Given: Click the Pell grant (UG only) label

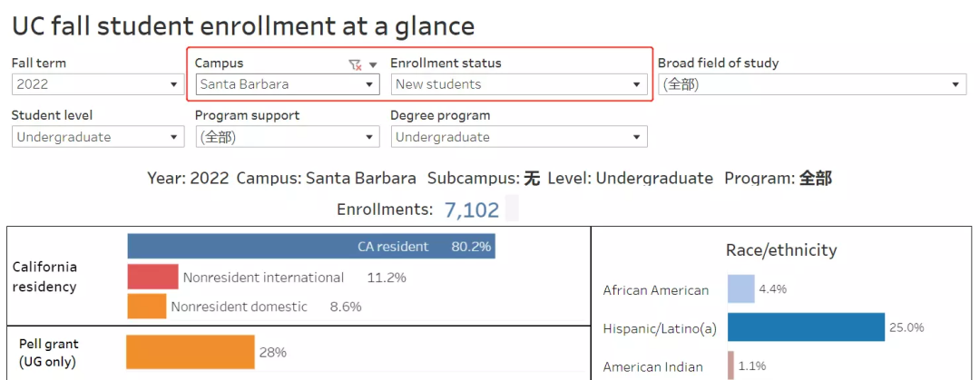Looking at the screenshot, I should click(x=49, y=353).
